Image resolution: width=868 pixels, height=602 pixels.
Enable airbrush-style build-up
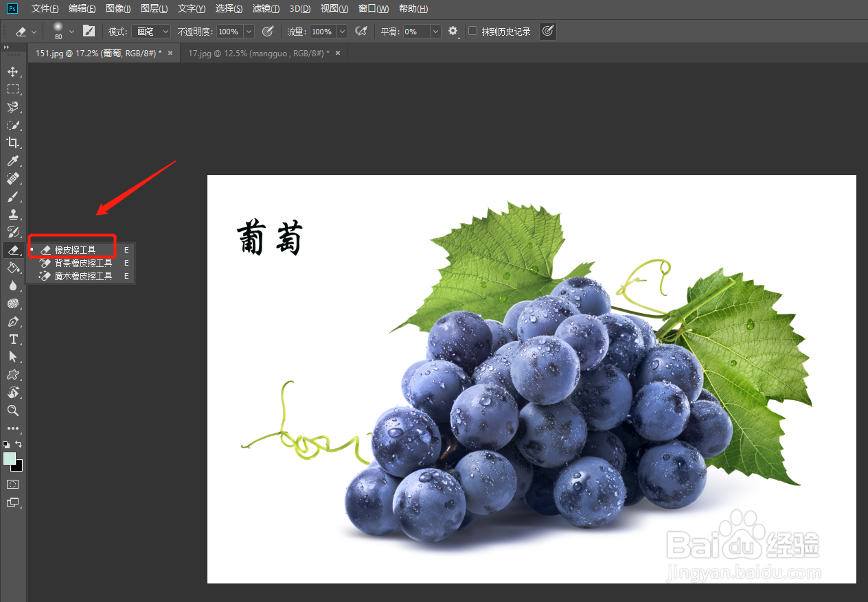(361, 31)
